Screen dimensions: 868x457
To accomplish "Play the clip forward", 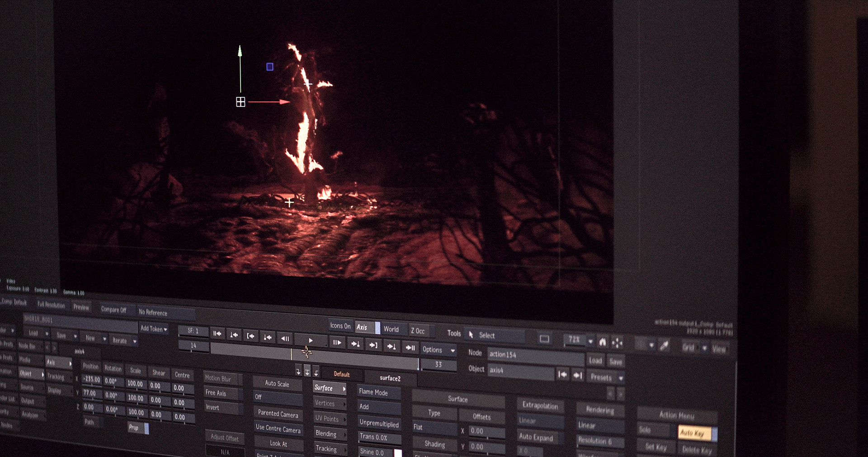I will coord(311,340).
